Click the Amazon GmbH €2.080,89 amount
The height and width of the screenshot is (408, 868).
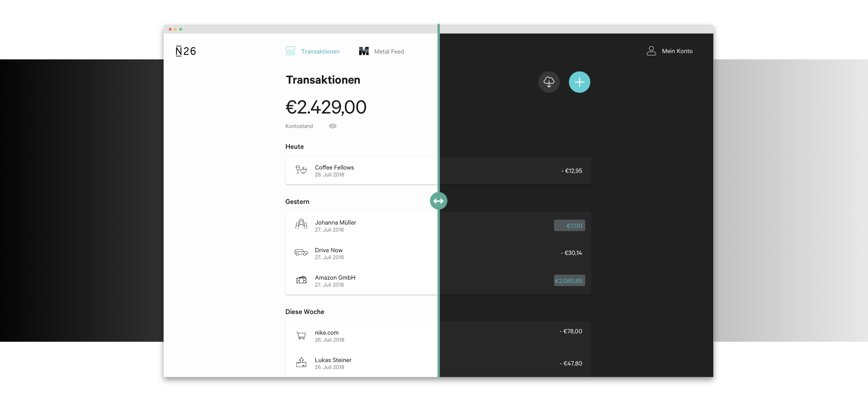[x=569, y=280]
